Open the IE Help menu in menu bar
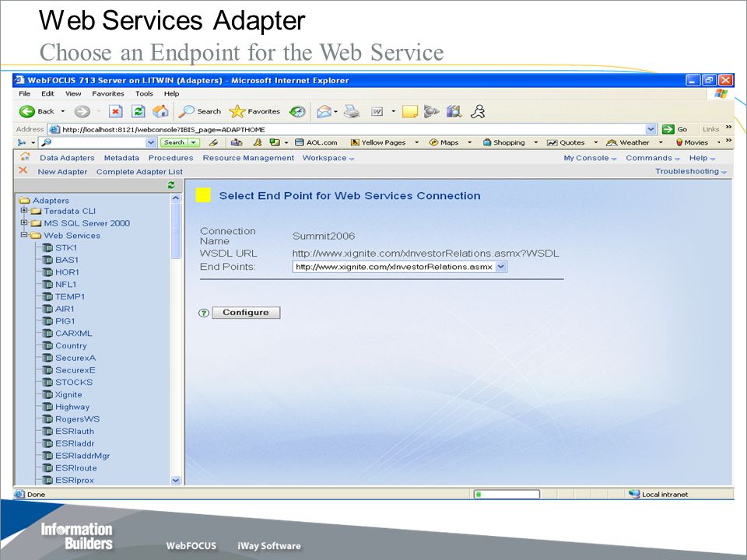The image size is (747, 560). [171, 94]
